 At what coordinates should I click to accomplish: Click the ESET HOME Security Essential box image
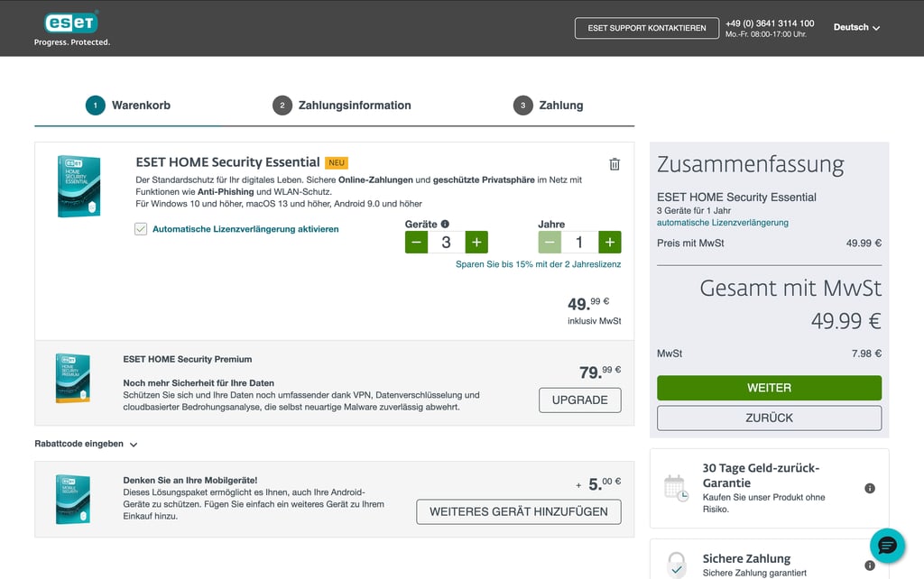coord(79,186)
